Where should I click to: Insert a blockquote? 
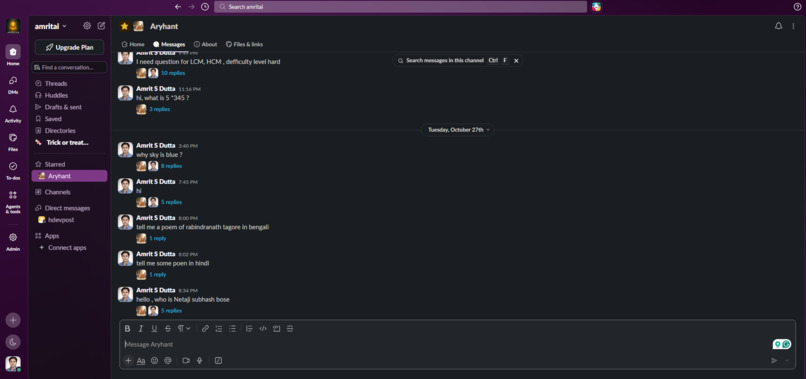tap(249, 329)
